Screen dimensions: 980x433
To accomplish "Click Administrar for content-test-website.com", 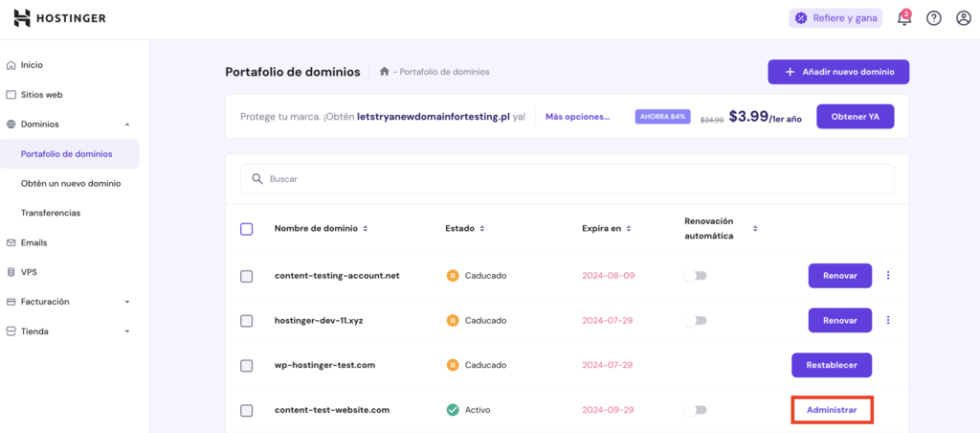I will (x=831, y=410).
